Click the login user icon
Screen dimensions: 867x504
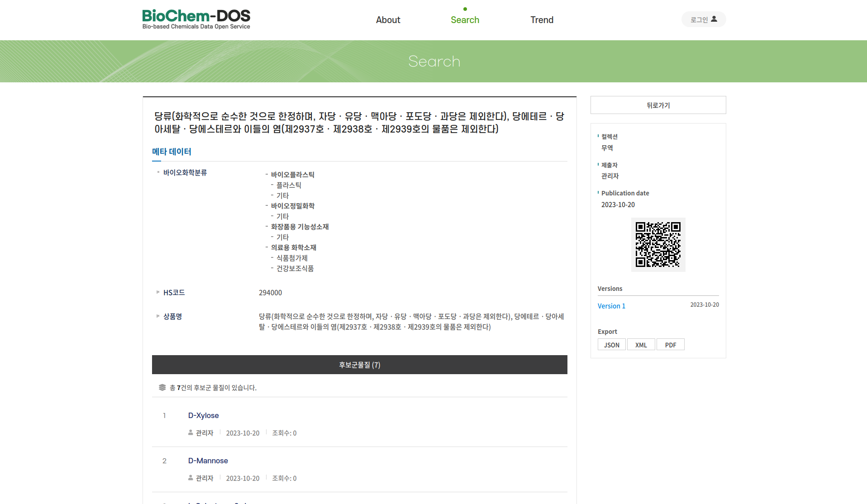(x=714, y=19)
